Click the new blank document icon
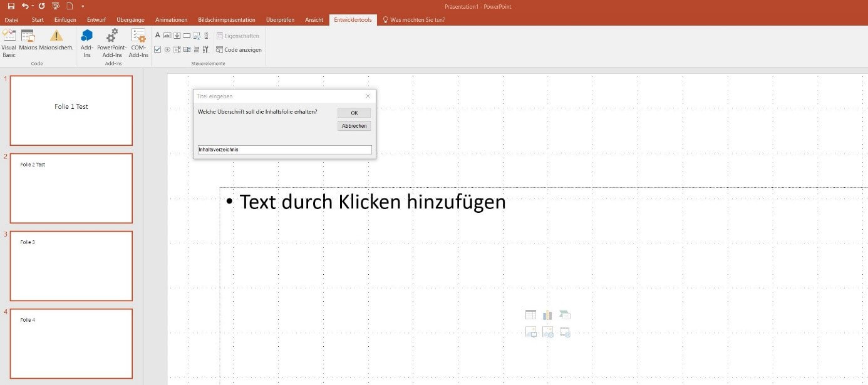Screen dimensions: 868x385 tap(70, 6)
